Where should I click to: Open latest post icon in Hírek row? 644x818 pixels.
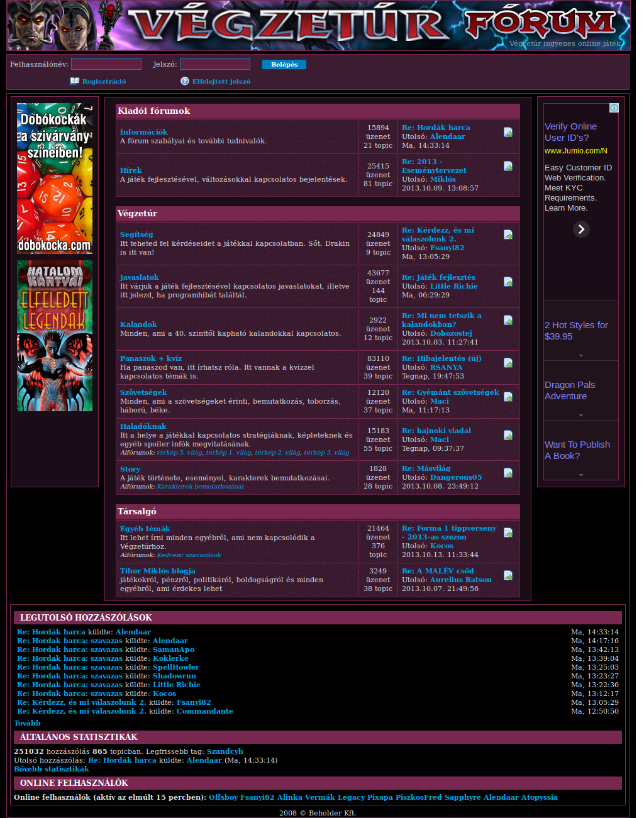pos(508,165)
